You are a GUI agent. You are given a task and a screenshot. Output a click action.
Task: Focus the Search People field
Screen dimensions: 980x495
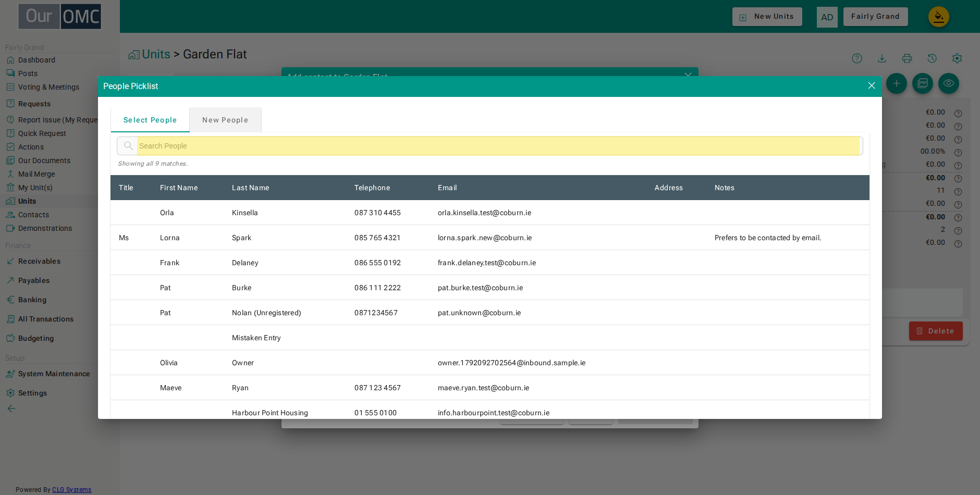click(x=499, y=146)
